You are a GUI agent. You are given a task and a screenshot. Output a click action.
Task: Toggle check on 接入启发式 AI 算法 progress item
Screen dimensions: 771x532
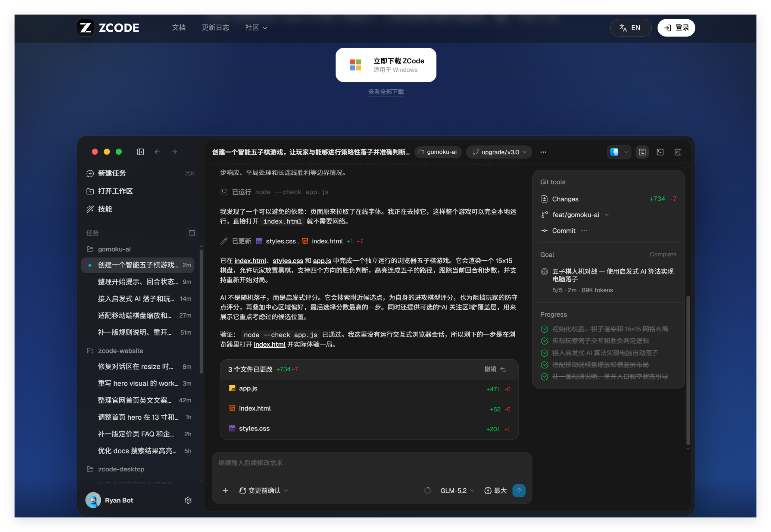(x=544, y=353)
